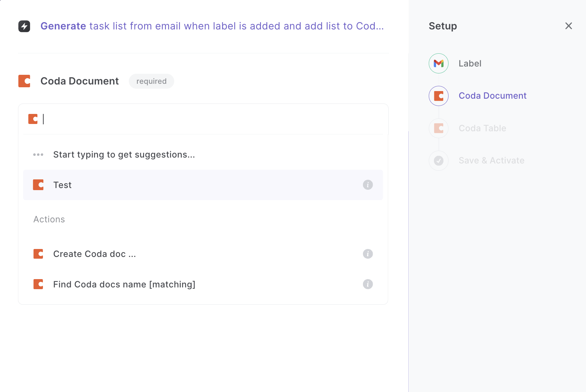Viewport: 586px width, 392px height.
Task: Choose the Create Coda doc action
Action: pos(203,254)
